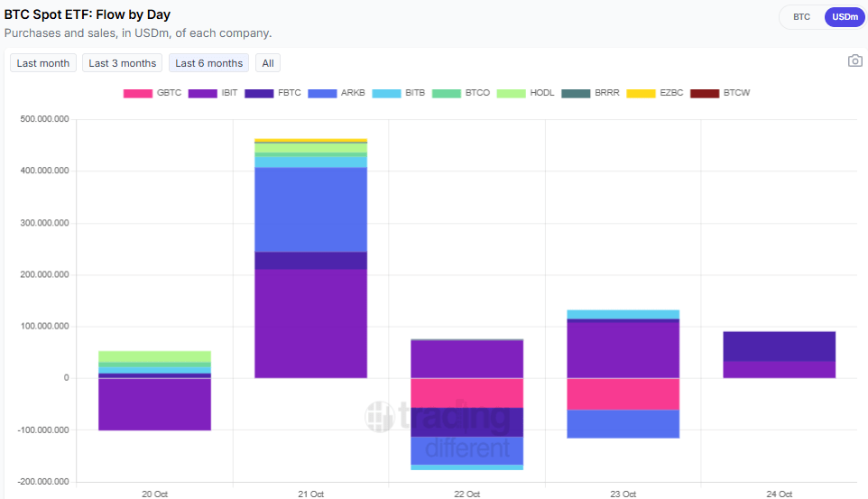The image size is (868, 499).
Task: Click the 24 Oct FBTC bar segment
Action: tap(779, 347)
